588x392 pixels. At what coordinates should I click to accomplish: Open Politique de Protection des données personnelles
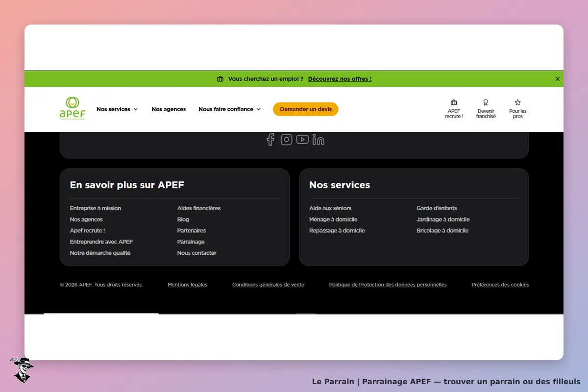point(388,285)
